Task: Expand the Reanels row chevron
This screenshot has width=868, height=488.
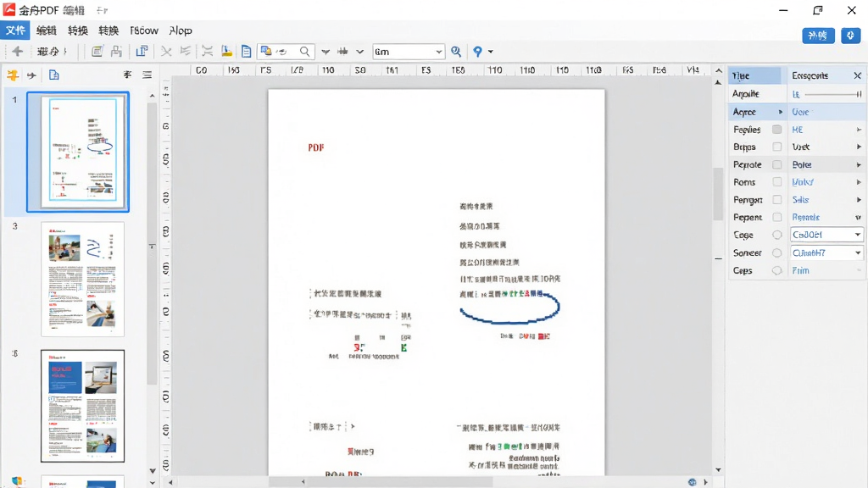Action: (859, 218)
